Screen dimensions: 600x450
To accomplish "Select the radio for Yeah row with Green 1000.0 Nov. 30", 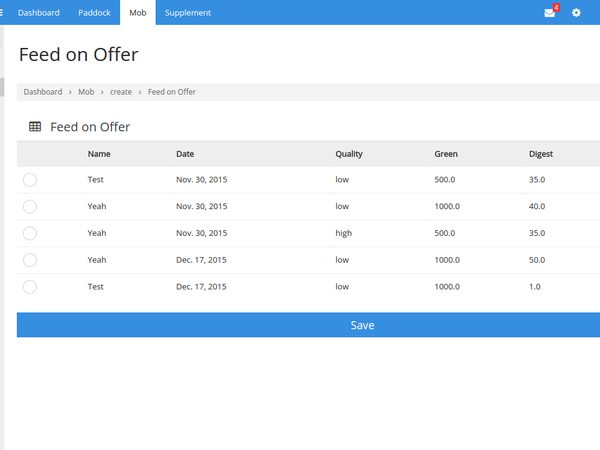I will pos(30,206).
